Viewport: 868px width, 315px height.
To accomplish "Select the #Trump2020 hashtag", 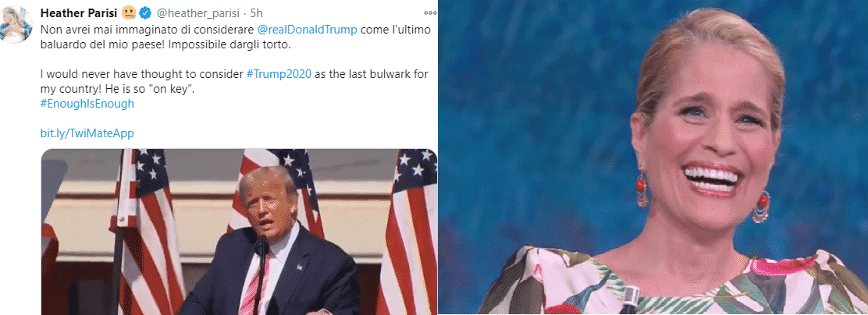I will [x=279, y=74].
